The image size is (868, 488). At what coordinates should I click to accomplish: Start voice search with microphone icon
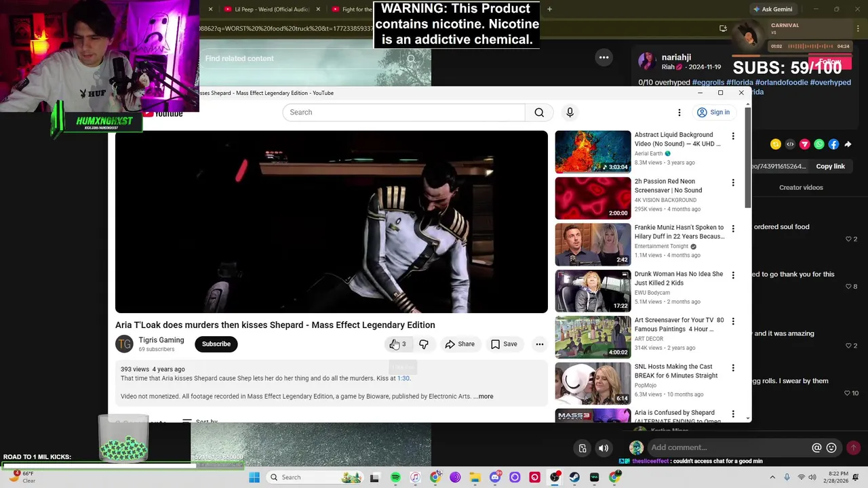click(x=570, y=113)
